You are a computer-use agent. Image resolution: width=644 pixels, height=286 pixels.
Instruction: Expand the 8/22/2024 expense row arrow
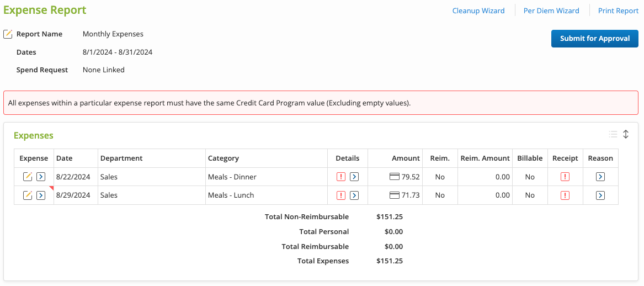coord(41,177)
